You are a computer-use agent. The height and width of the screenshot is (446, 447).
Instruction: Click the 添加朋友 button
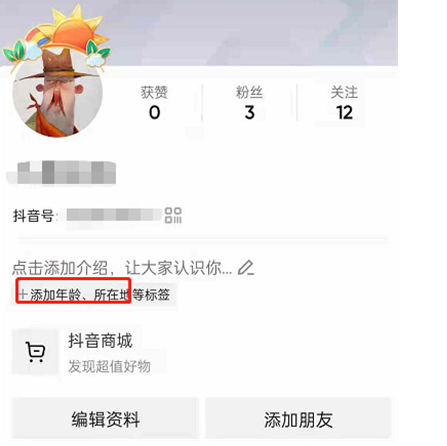tap(298, 419)
